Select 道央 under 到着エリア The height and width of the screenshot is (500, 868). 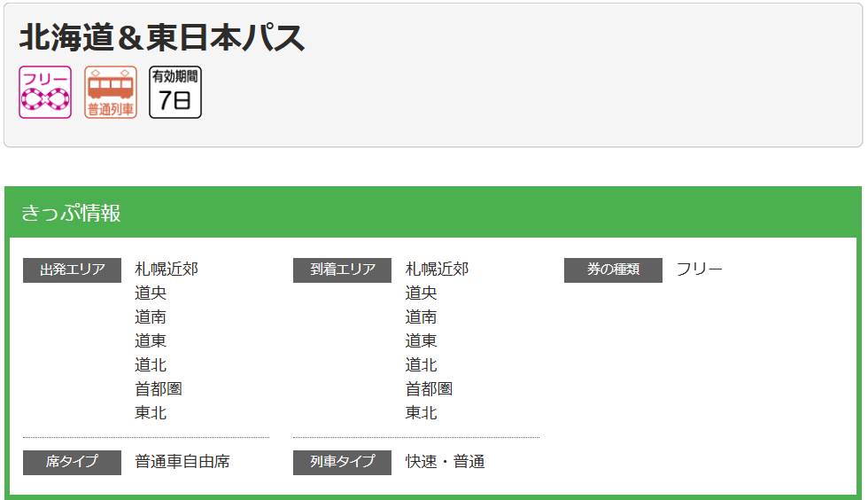pyautogui.click(x=422, y=293)
